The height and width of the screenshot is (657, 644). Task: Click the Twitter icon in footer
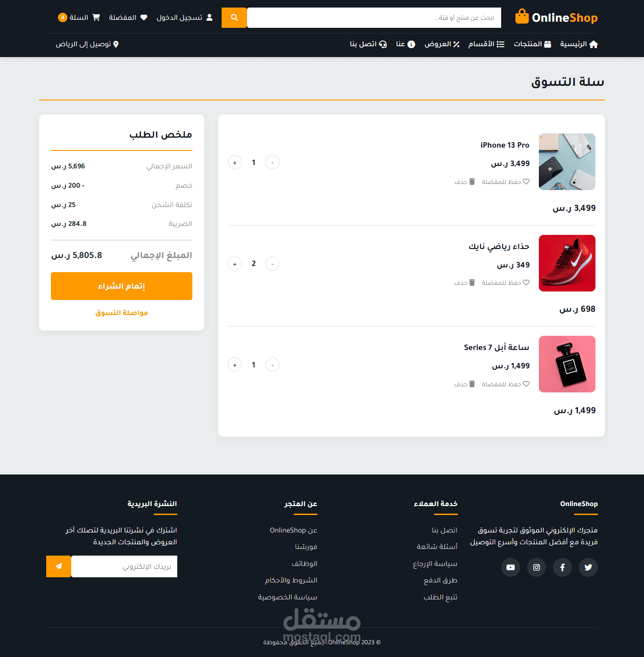[x=588, y=567]
